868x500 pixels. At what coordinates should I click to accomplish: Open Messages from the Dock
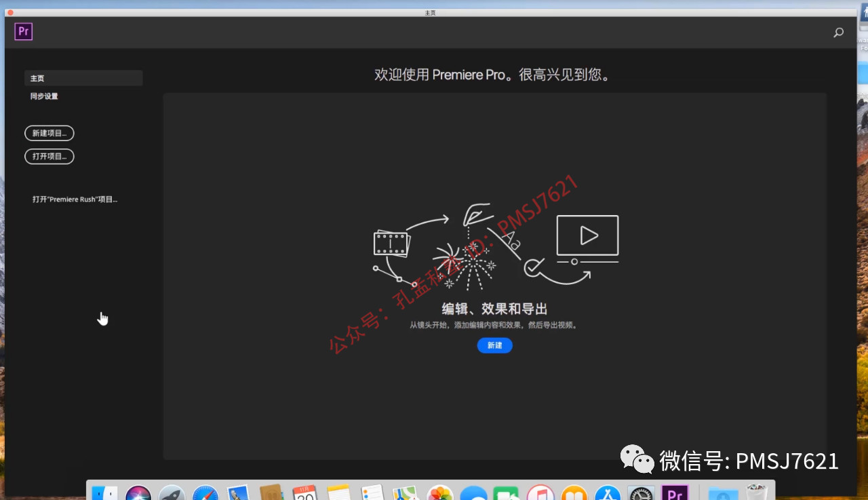(x=473, y=493)
